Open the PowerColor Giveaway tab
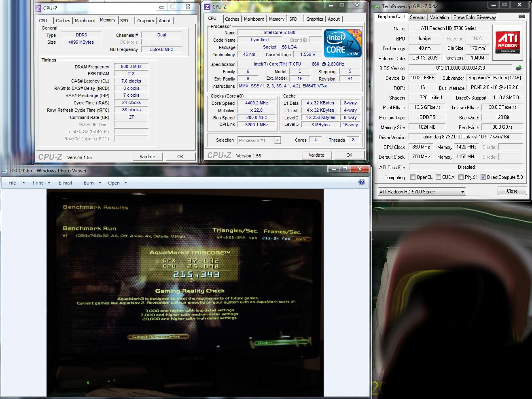This screenshot has width=532, height=399. pos(475,17)
